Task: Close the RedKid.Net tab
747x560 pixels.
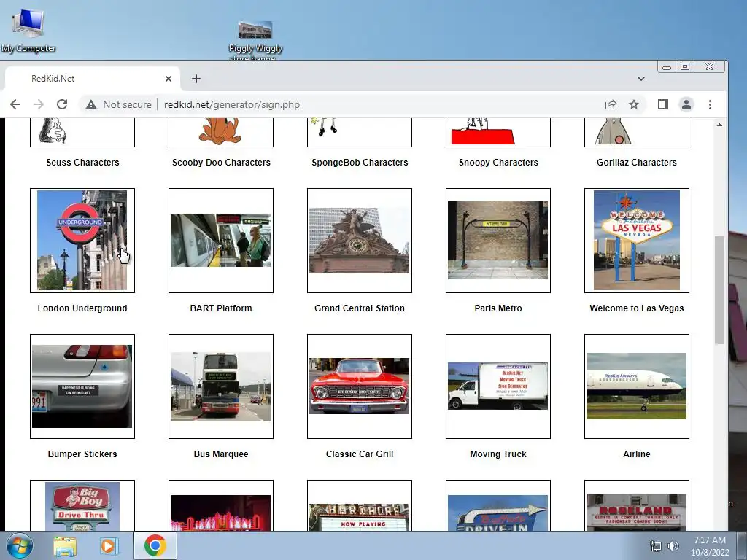Action: click(169, 79)
